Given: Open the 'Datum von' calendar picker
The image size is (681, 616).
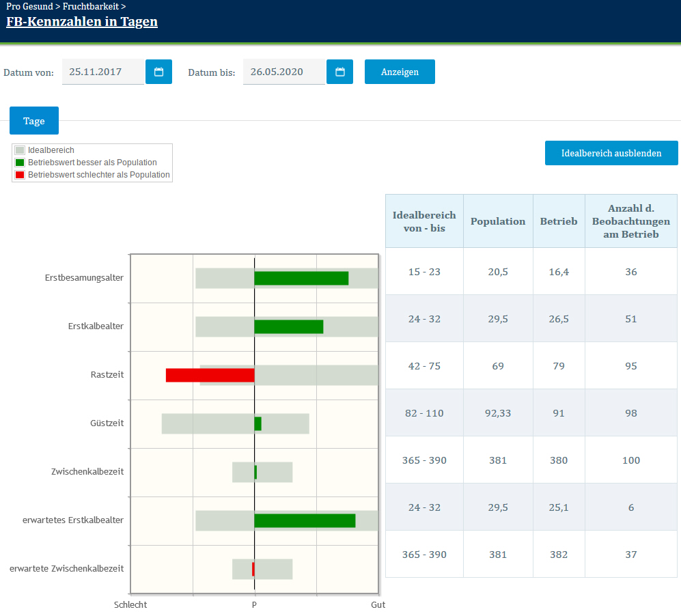Looking at the screenshot, I should point(158,72).
